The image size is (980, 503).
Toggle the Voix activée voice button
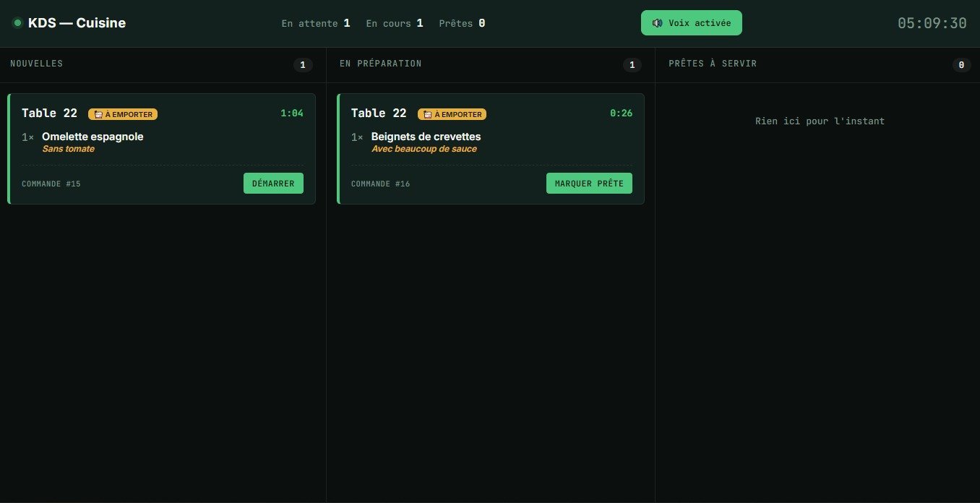[691, 22]
